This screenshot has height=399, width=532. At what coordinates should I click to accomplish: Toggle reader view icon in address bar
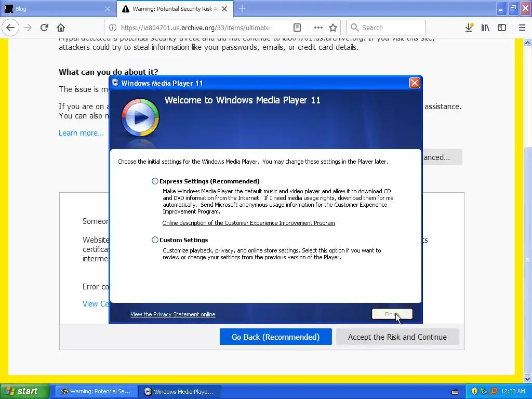[x=297, y=28]
